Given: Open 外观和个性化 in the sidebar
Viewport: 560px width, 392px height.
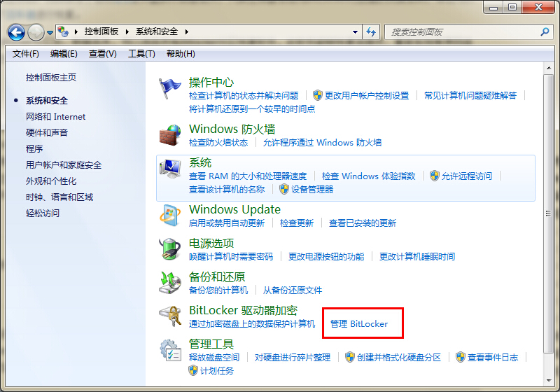Looking at the screenshot, I should pos(51,181).
